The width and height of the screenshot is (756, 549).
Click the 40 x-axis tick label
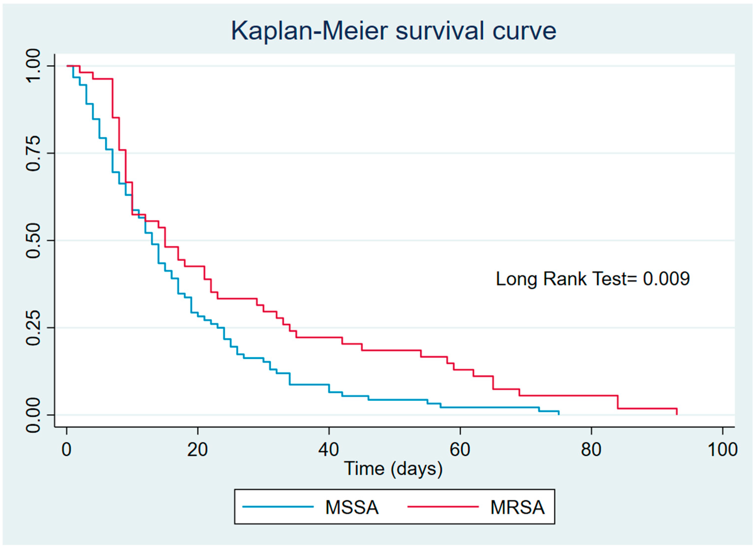click(329, 449)
